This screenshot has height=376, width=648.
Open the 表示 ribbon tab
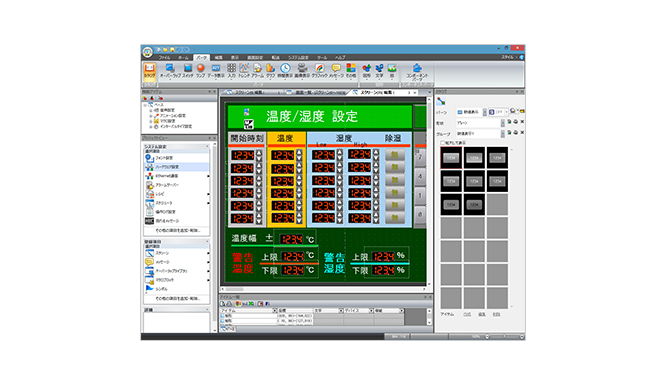coord(235,57)
